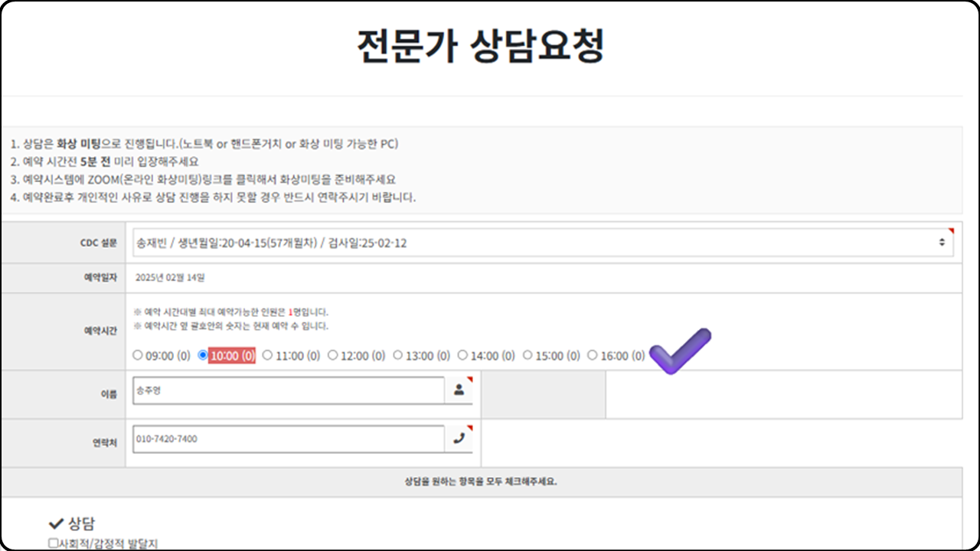Screen dimensions: 980x551
Task: Select the 15:00 radio button
Action: pyautogui.click(x=528, y=356)
